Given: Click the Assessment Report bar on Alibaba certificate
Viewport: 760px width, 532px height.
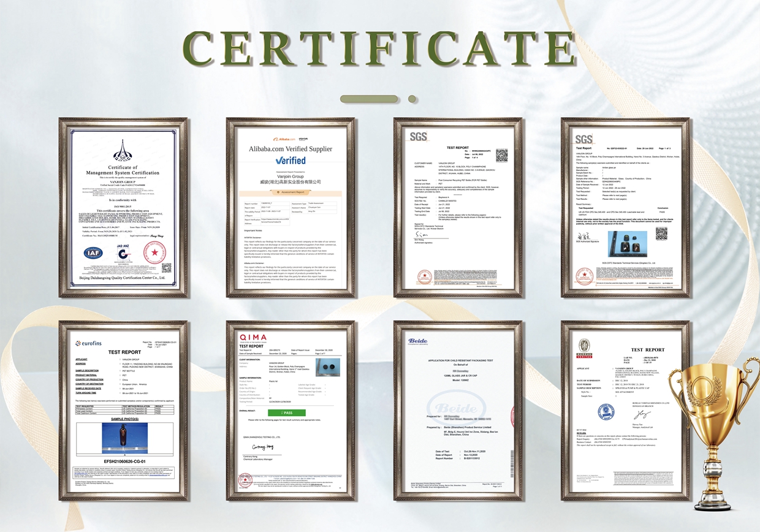Looking at the screenshot, I should pos(291,193).
